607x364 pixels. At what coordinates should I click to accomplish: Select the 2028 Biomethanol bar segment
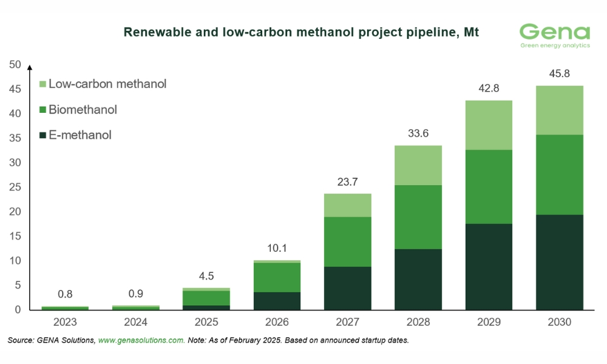coord(418,217)
